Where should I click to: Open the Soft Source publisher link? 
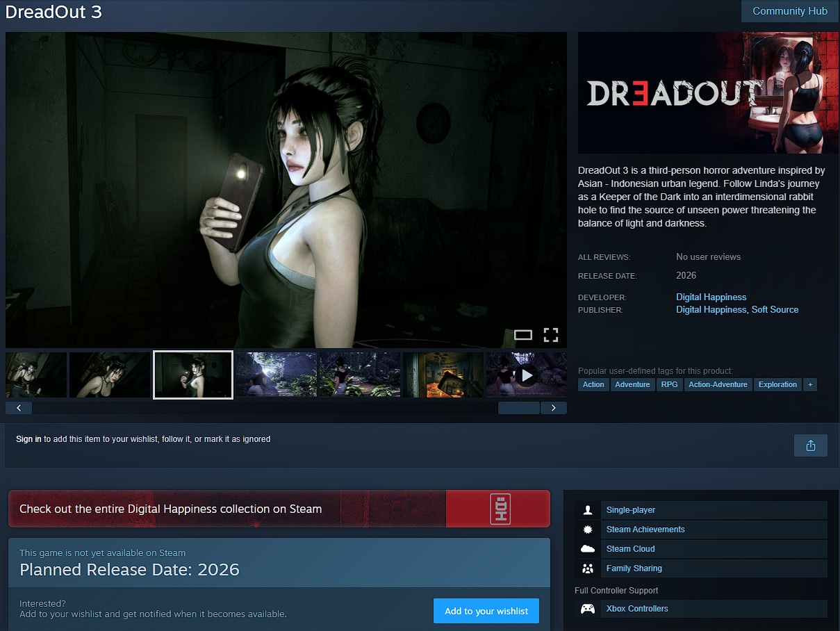click(x=775, y=309)
